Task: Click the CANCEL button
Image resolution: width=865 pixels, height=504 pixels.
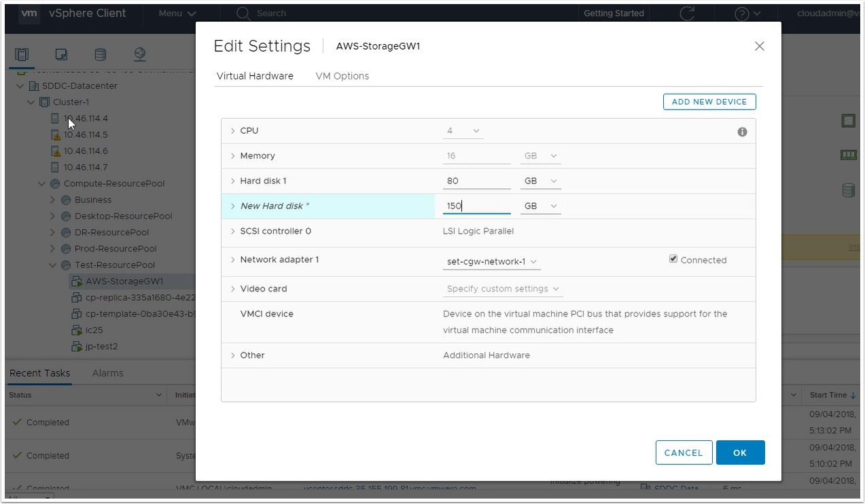Action: point(684,453)
